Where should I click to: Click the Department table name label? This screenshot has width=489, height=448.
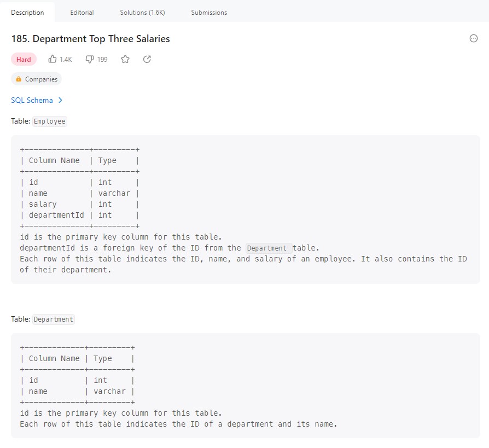(53, 319)
